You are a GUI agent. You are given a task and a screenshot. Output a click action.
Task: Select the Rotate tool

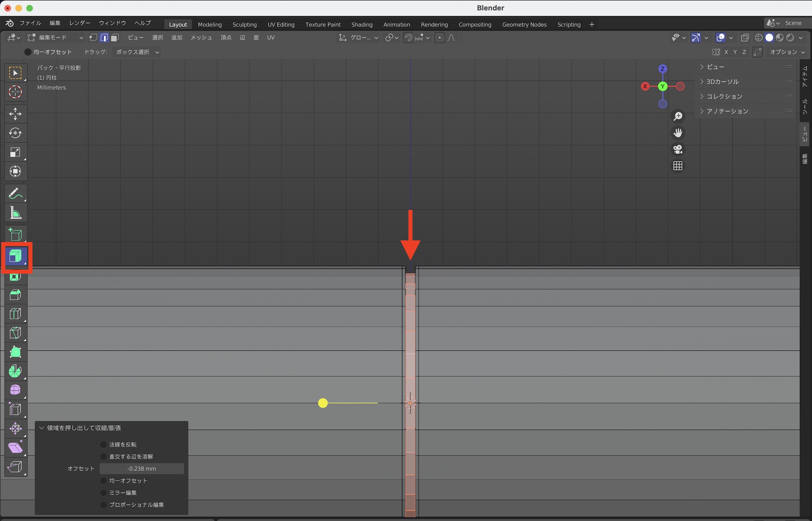(15, 133)
